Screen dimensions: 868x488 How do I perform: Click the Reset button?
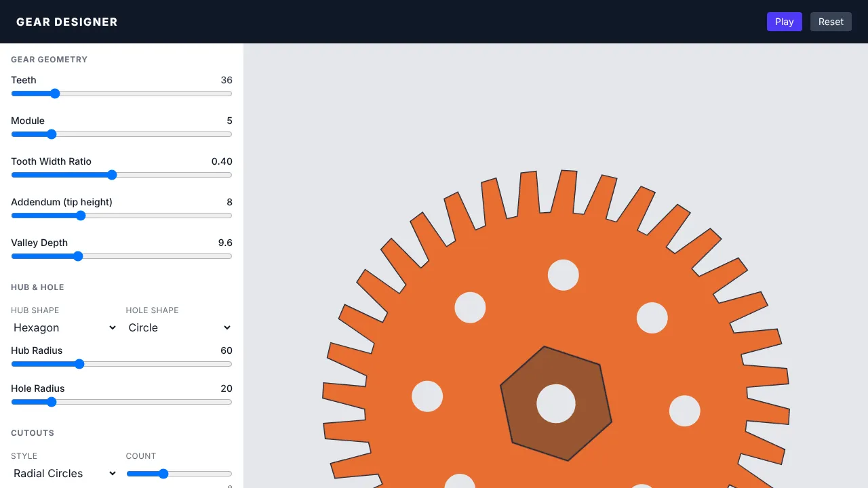pos(831,22)
